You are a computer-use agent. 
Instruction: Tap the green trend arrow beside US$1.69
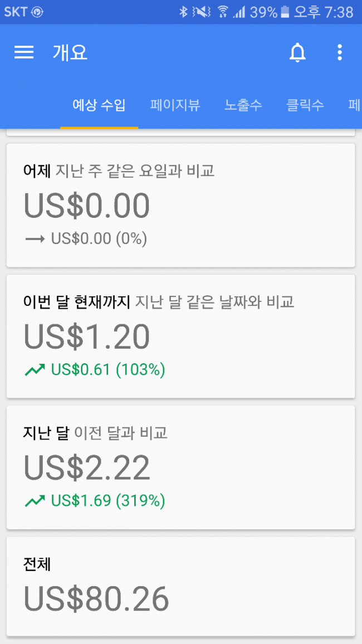click(x=35, y=501)
